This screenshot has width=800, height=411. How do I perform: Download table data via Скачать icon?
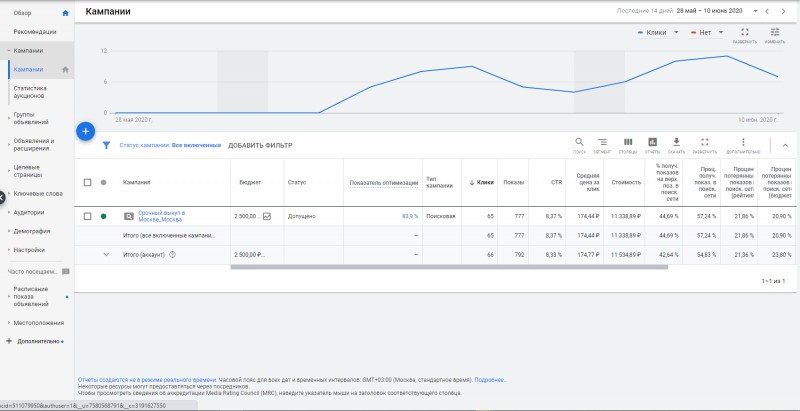[x=677, y=143]
